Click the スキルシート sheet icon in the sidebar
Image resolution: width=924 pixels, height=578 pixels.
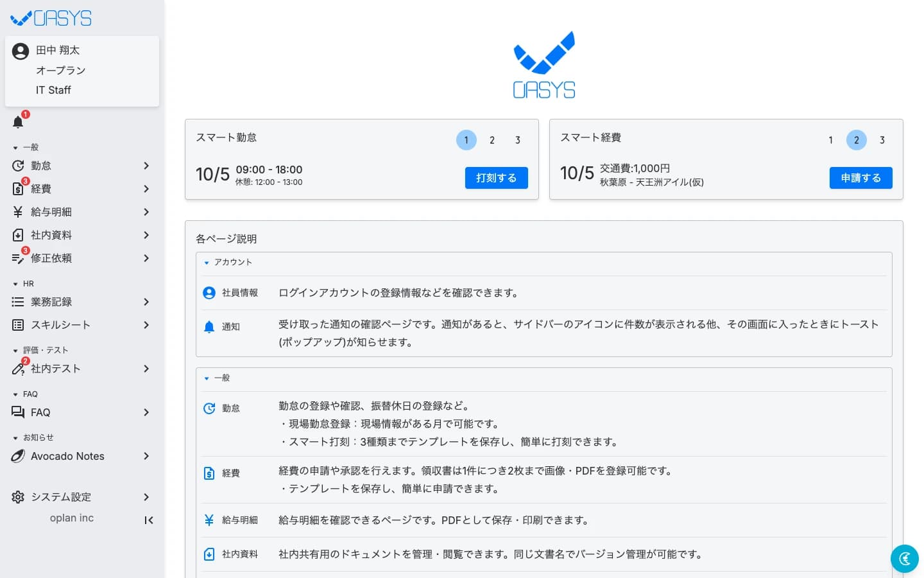(18, 325)
